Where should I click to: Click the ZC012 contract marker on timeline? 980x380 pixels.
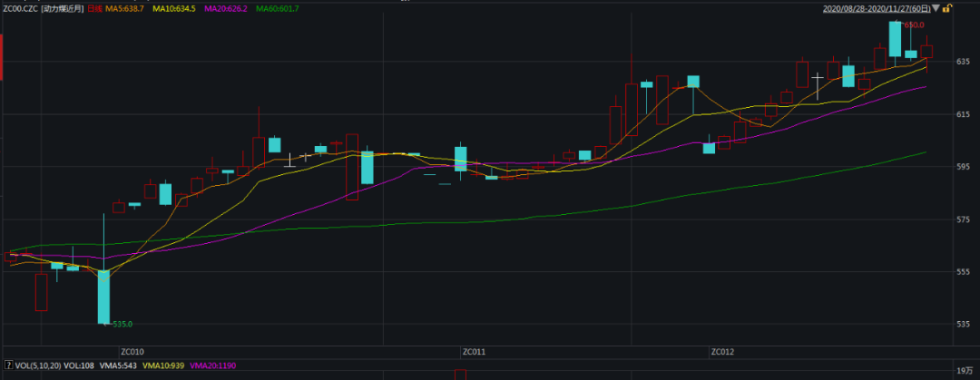[722, 352]
